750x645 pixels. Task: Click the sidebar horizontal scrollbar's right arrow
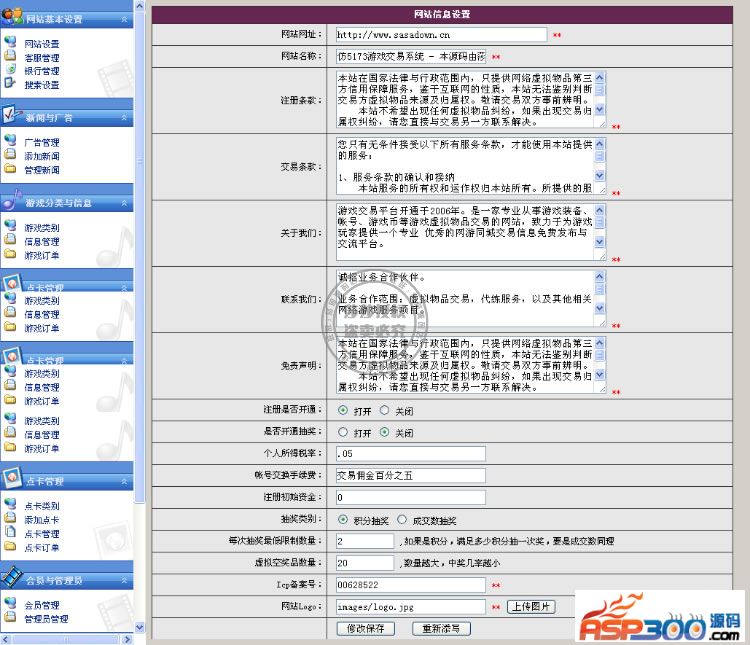(127, 639)
